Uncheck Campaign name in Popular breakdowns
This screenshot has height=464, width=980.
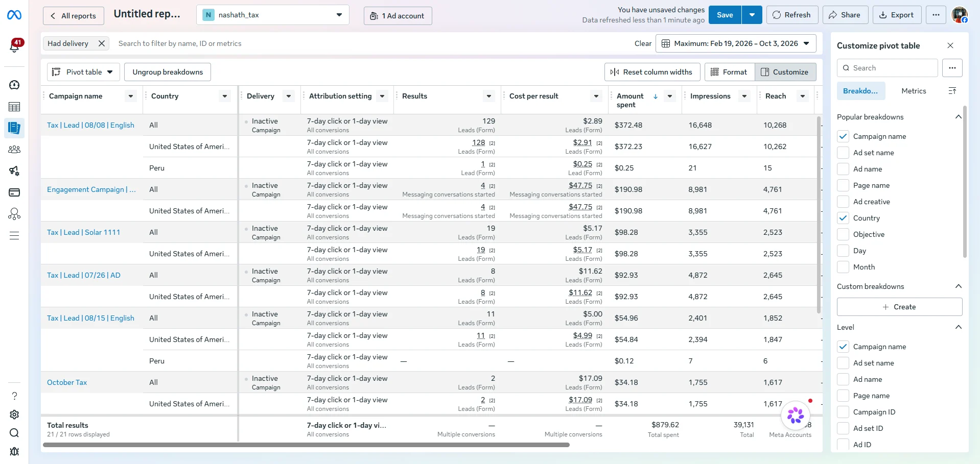843,136
